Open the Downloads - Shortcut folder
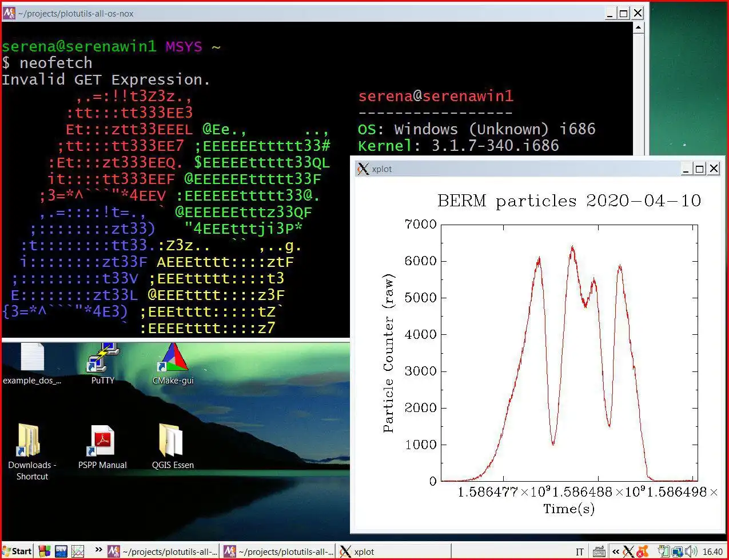This screenshot has height=560, width=729. (x=32, y=451)
